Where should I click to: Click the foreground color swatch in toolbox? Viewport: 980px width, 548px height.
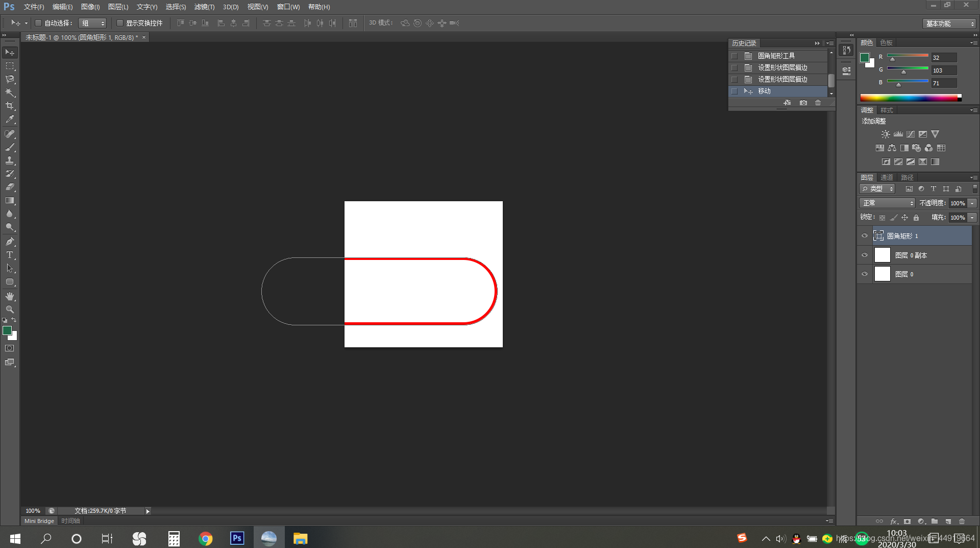pyautogui.click(x=7, y=330)
